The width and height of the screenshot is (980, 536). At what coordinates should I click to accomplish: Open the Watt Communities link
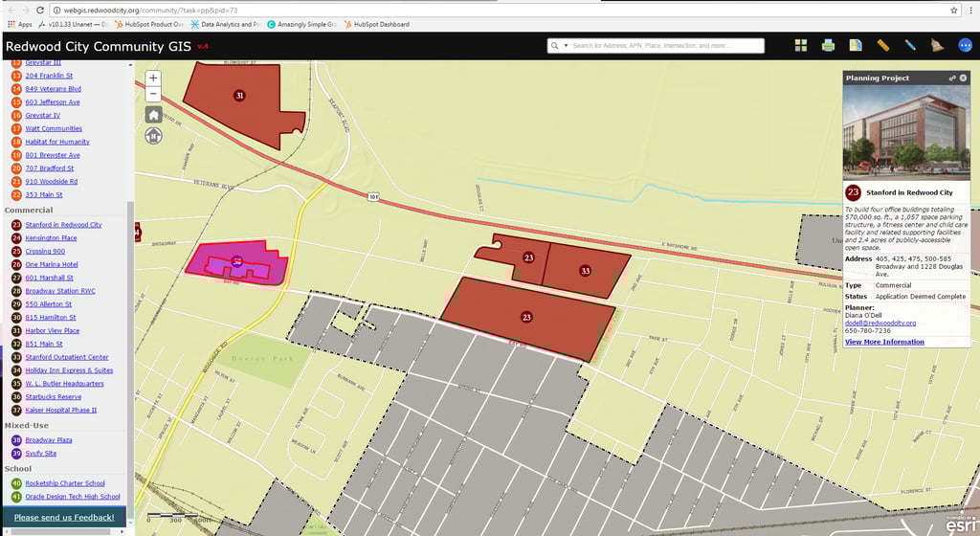click(x=54, y=128)
